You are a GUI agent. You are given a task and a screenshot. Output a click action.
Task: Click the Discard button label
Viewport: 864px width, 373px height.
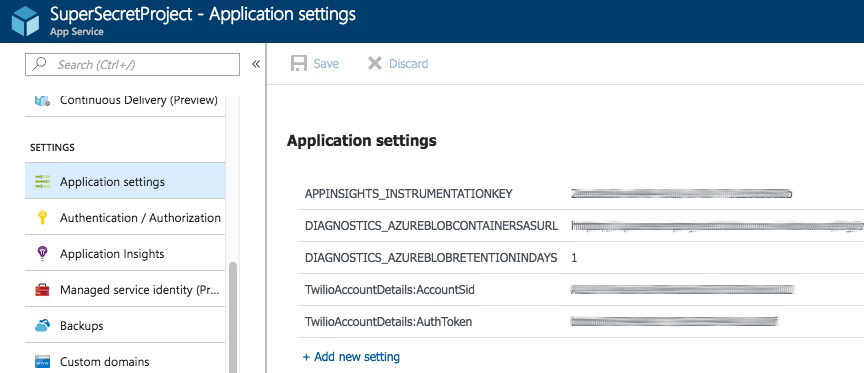408,64
